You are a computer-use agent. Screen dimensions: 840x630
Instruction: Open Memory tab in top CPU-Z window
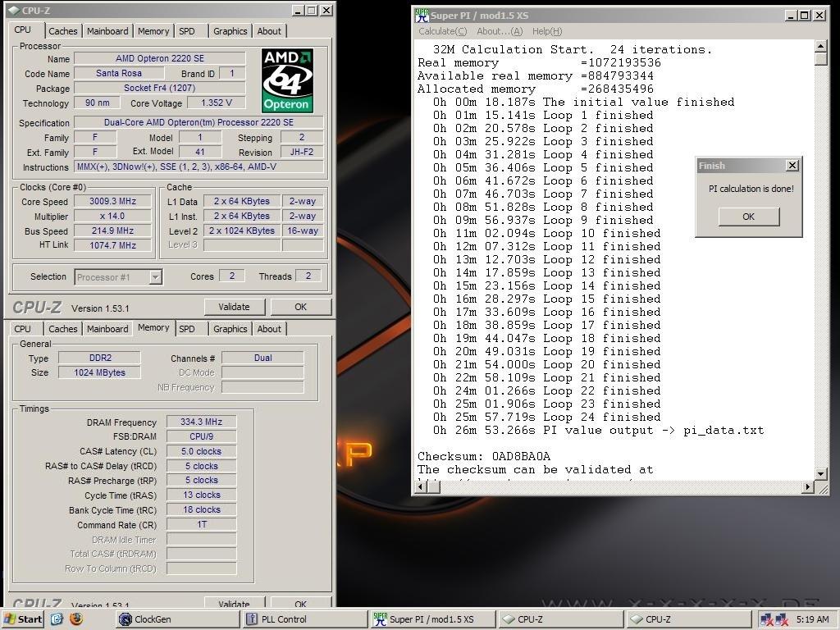tap(153, 31)
